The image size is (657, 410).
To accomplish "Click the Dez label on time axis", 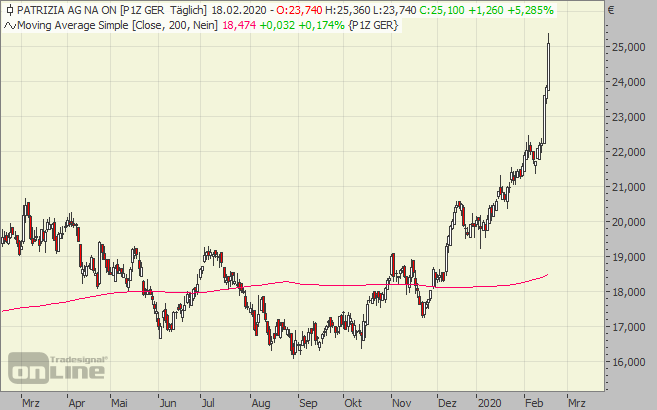I will click(x=447, y=403).
